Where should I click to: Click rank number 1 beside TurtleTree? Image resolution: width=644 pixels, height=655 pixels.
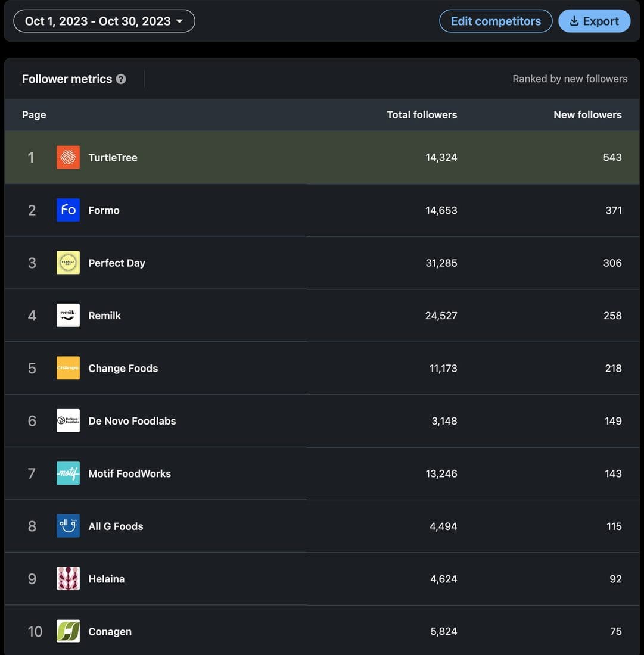31,157
